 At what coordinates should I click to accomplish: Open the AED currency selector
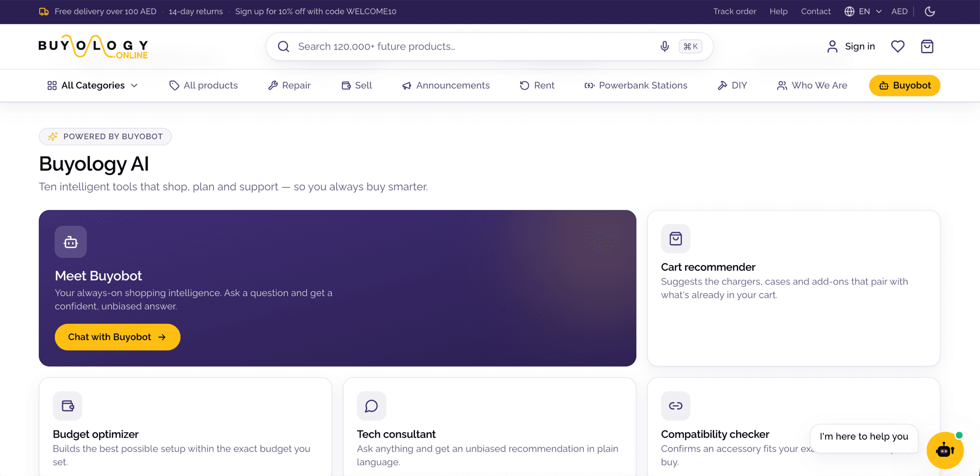(x=899, y=11)
